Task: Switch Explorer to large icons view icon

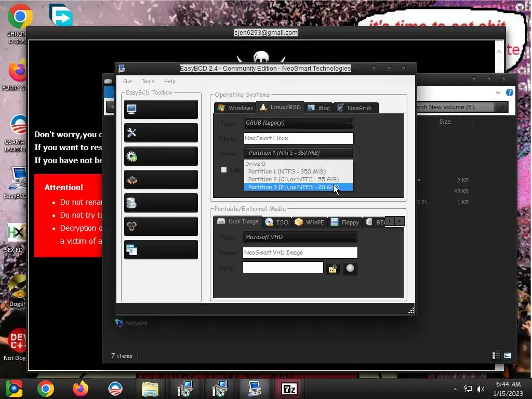Action: 508,355
